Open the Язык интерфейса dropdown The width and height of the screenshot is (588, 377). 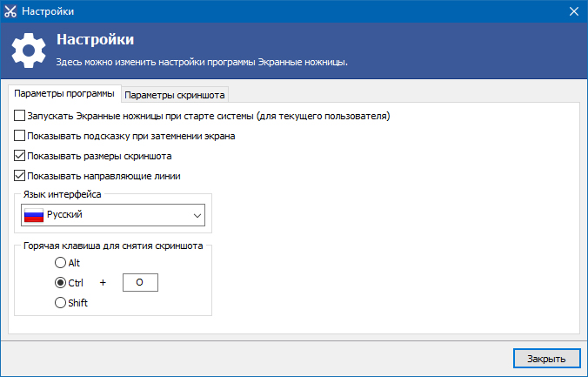[x=112, y=215]
